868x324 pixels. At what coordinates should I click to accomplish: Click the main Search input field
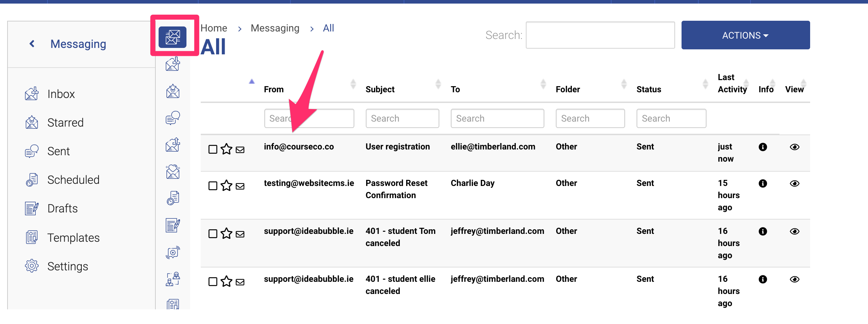(x=600, y=35)
